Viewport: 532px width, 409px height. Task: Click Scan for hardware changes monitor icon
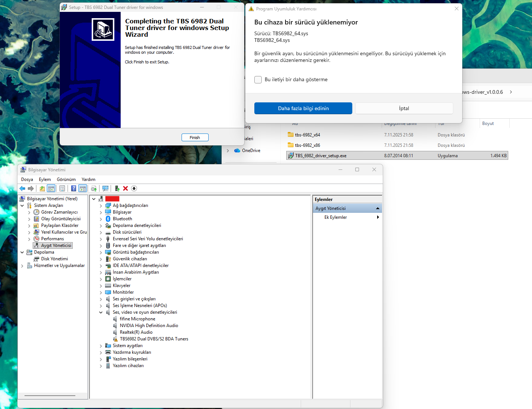[x=105, y=188]
